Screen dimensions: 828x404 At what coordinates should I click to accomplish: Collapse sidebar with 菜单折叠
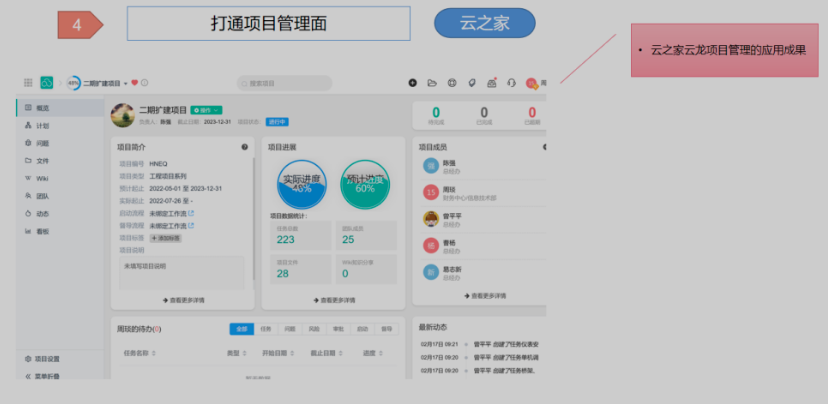tap(42, 377)
